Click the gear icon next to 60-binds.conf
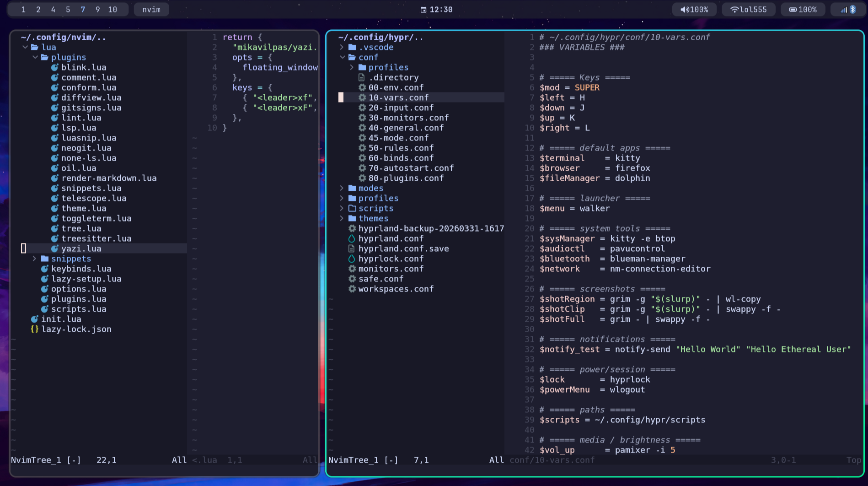The height and width of the screenshot is (486, 868). tap(362, 158)
